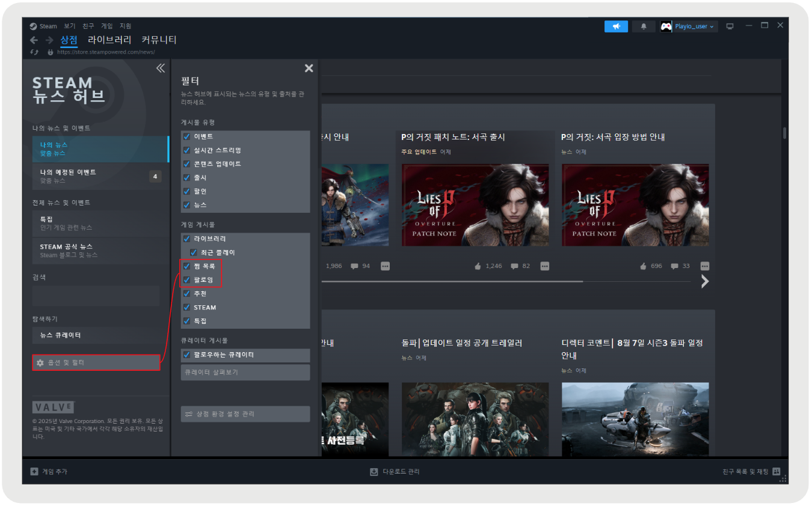Toggle the 뉴스 checkbox in post types
Screen dimensions: 812x506
[x=186, y=205]
